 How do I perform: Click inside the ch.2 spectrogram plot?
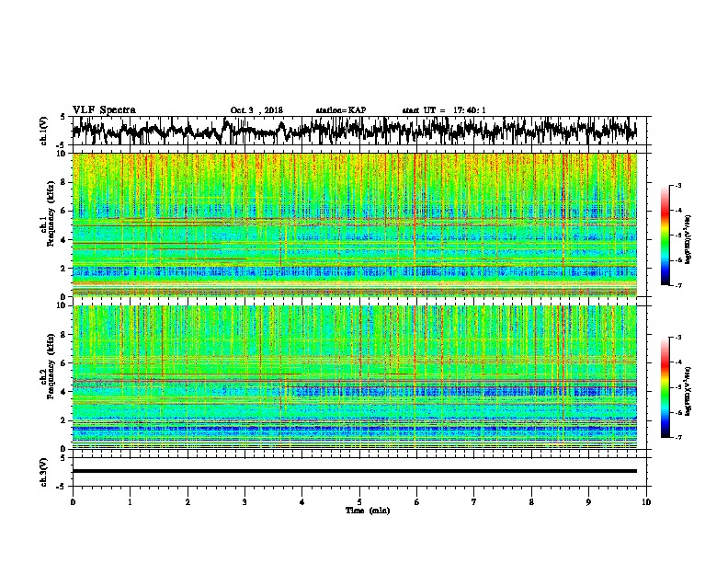pyautogui.click(x=355, y=377)
